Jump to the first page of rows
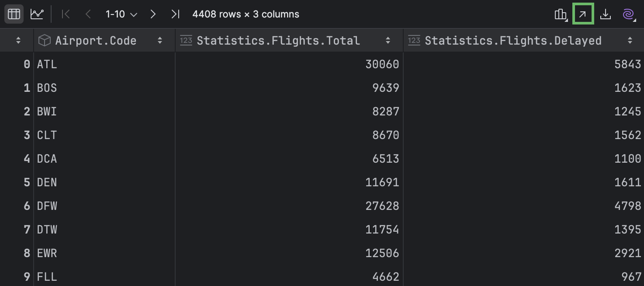 [x=66, y=14]
